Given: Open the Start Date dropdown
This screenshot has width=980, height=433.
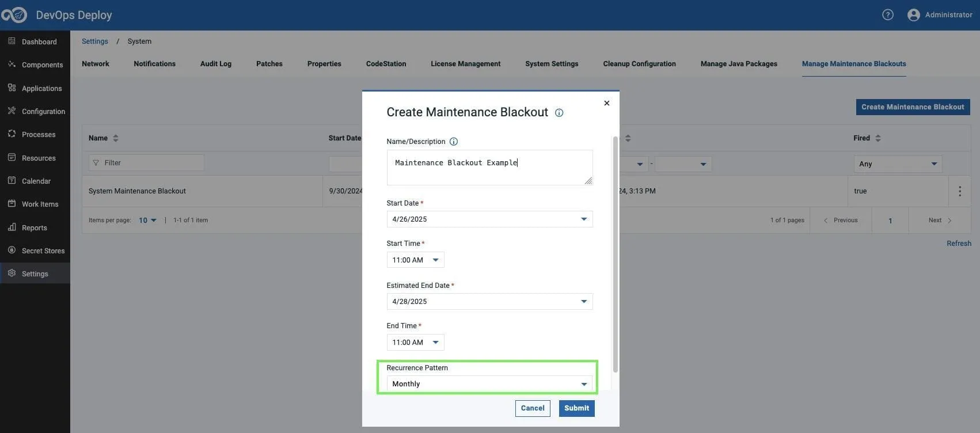Looking at the screenshot, I should click(489, 219).
